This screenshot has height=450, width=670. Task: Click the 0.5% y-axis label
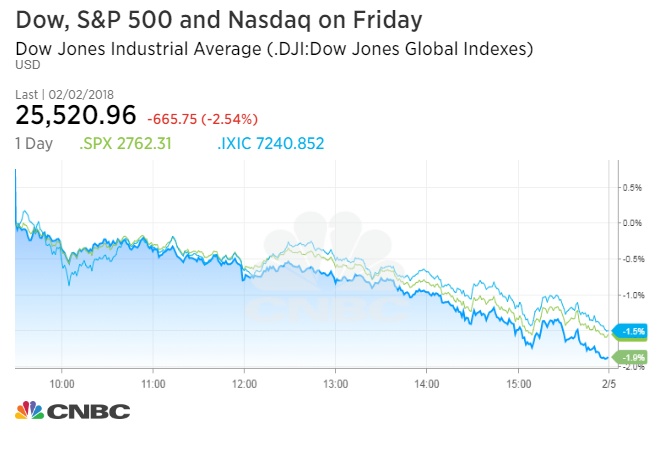pos(632,187)
